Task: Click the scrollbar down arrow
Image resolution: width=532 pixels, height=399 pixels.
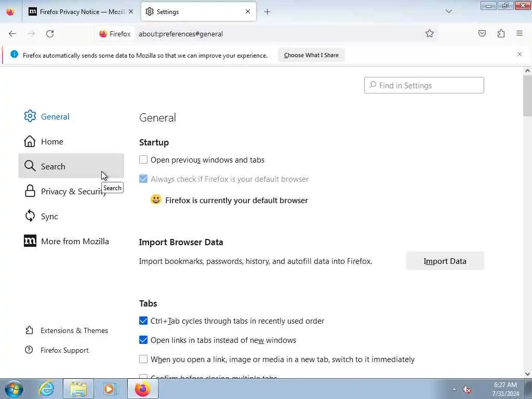Action: pyautogui.click(x=527, y=374)
